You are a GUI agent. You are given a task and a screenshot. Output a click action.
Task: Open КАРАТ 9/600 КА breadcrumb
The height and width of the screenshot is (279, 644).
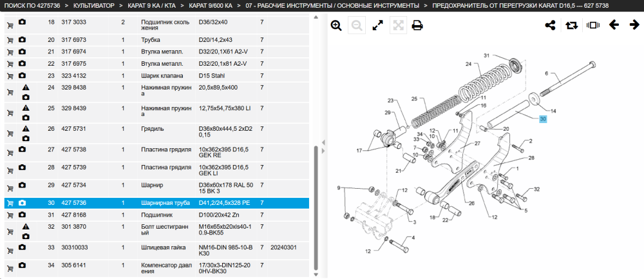[211, 6]
